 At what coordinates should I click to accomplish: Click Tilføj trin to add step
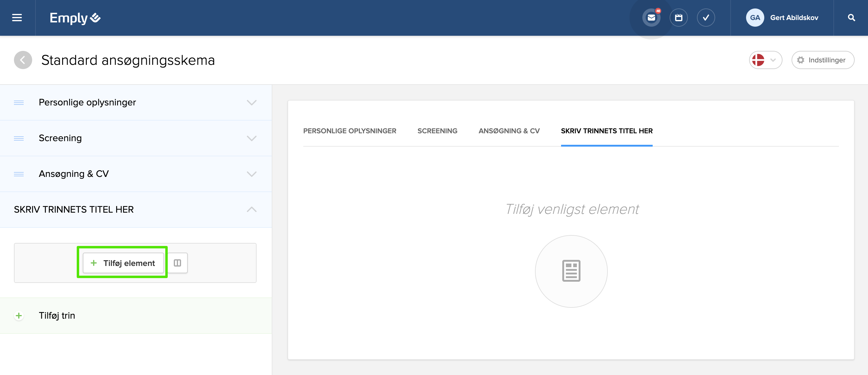[x=57, y=315]
